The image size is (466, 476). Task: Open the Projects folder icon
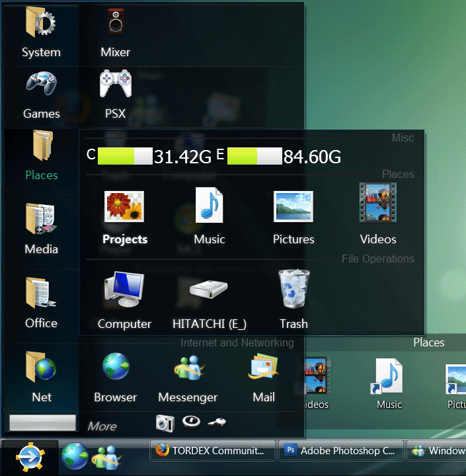point(124,206)
